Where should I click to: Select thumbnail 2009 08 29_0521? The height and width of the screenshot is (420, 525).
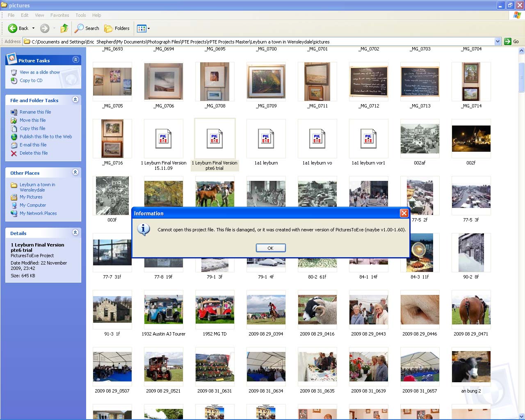[164, 367]
